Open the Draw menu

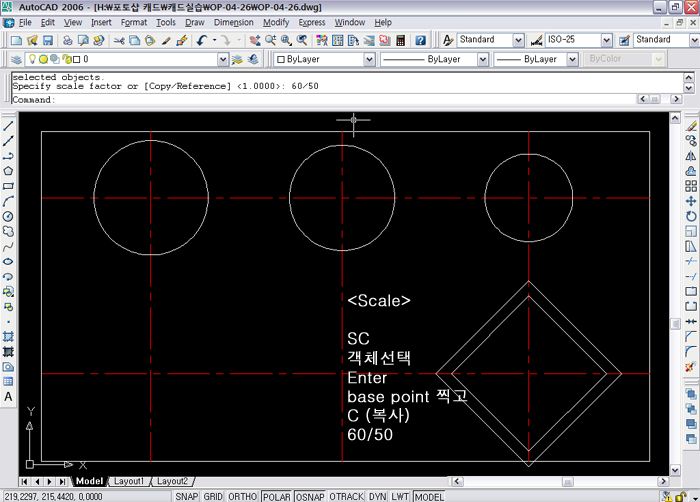pyautogui.click(x=195, y=22)
